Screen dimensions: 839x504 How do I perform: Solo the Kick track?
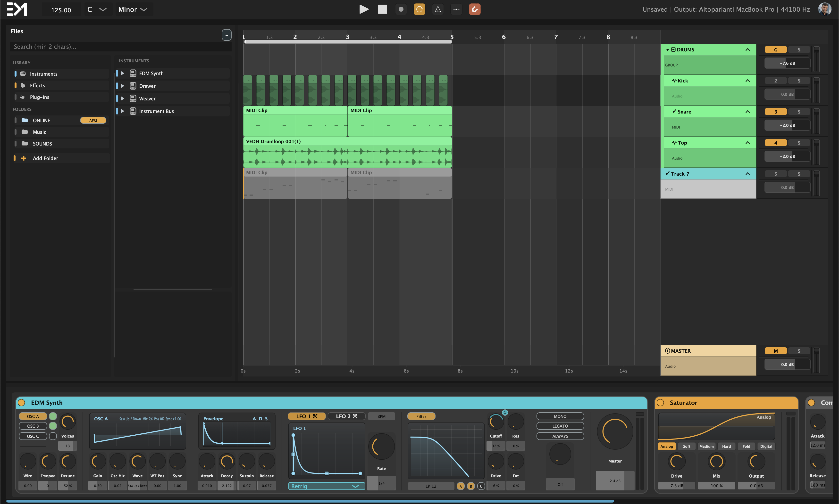point(799,81)
